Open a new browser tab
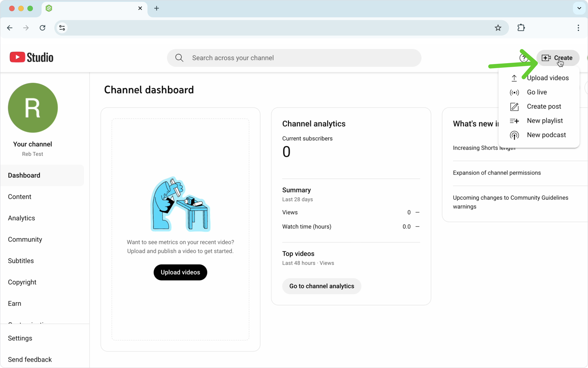Image resolution: width=588 pixels, height=368 pixels. (x=157, y=8)
